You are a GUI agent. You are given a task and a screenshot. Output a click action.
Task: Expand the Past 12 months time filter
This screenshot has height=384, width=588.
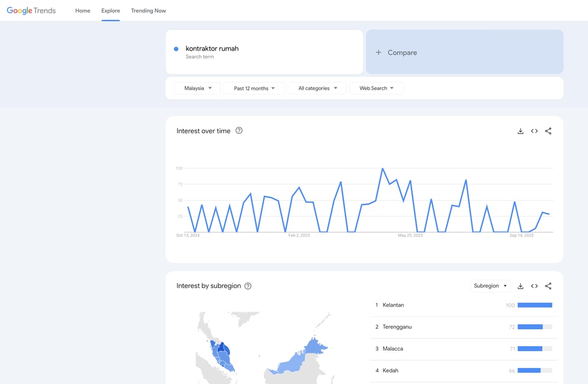pyautogui.click(x=254, y=89)
